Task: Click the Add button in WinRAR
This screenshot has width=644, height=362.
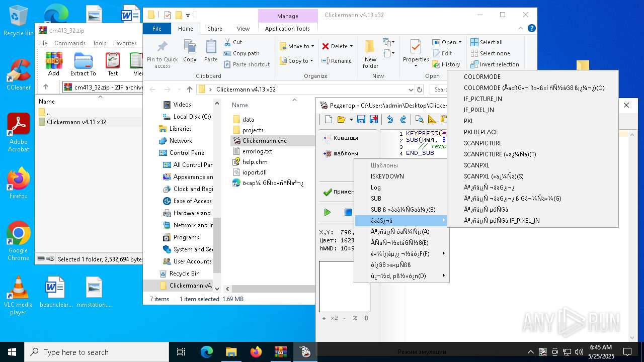Action: click(54, 64)
